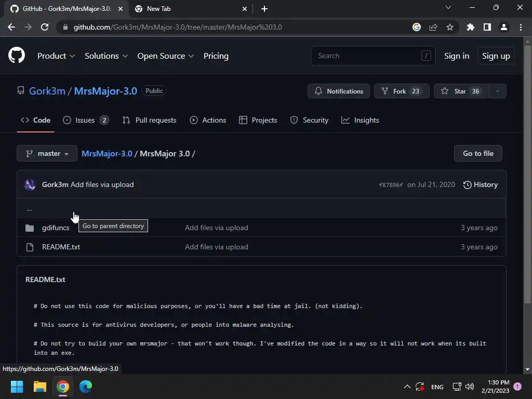Click the Sign in link
The height and width of the screenshot is (399, 532).
click(x=456, y=56)
